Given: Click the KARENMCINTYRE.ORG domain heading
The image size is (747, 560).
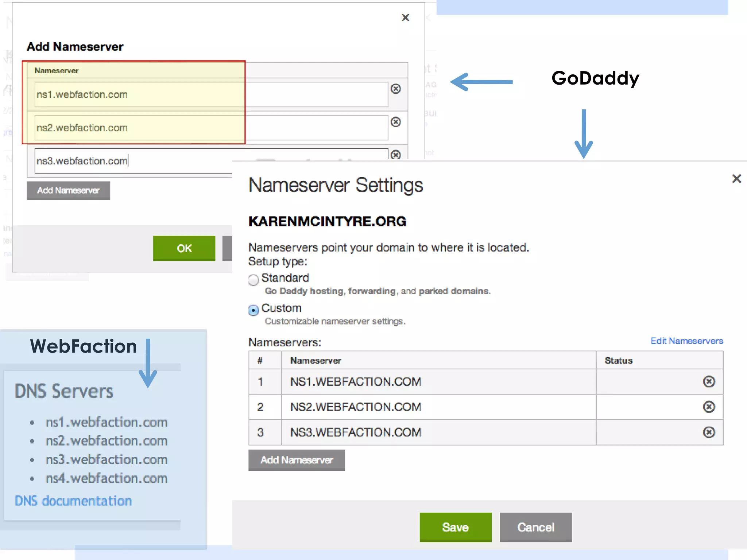Looking at the screenshot, I should [327, 221].
